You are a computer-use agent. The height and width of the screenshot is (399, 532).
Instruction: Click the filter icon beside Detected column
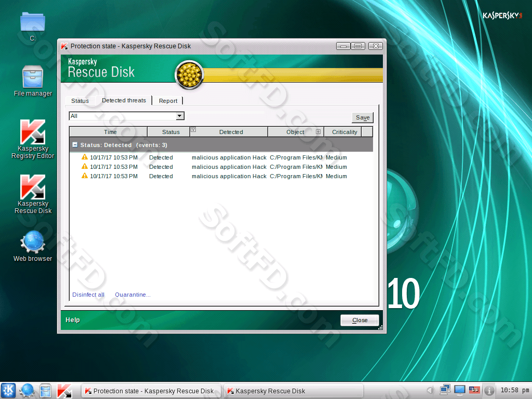(x=193, y=129)
